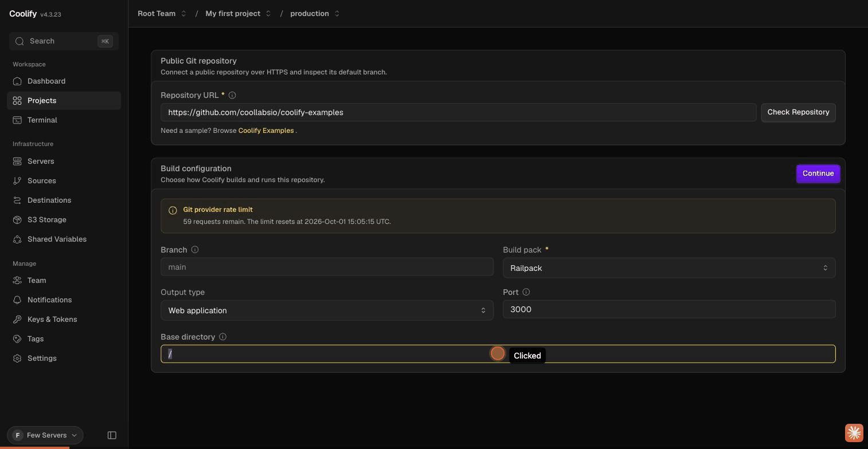Click the Tags icon in sidebar
Image resolution: width=868 pixels, height=449 pixels.
coord(18,339)
